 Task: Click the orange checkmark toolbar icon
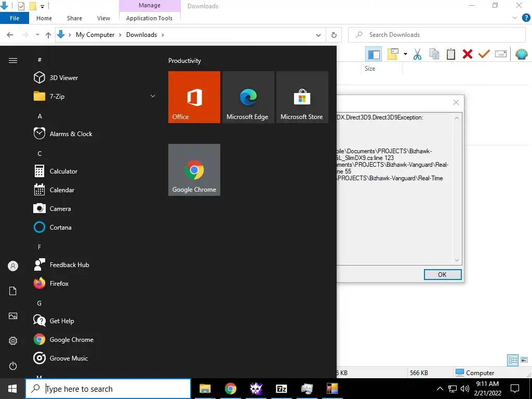484,54
